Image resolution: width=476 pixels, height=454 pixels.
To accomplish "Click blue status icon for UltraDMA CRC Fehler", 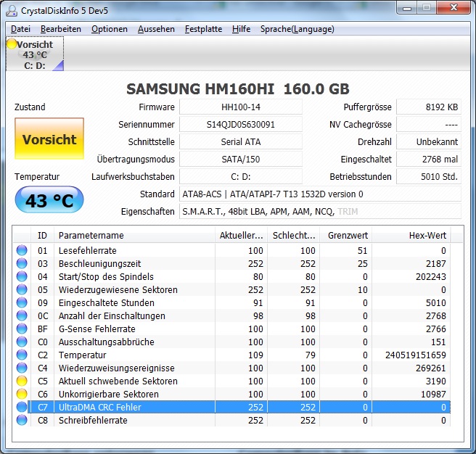I will point(22,407).
